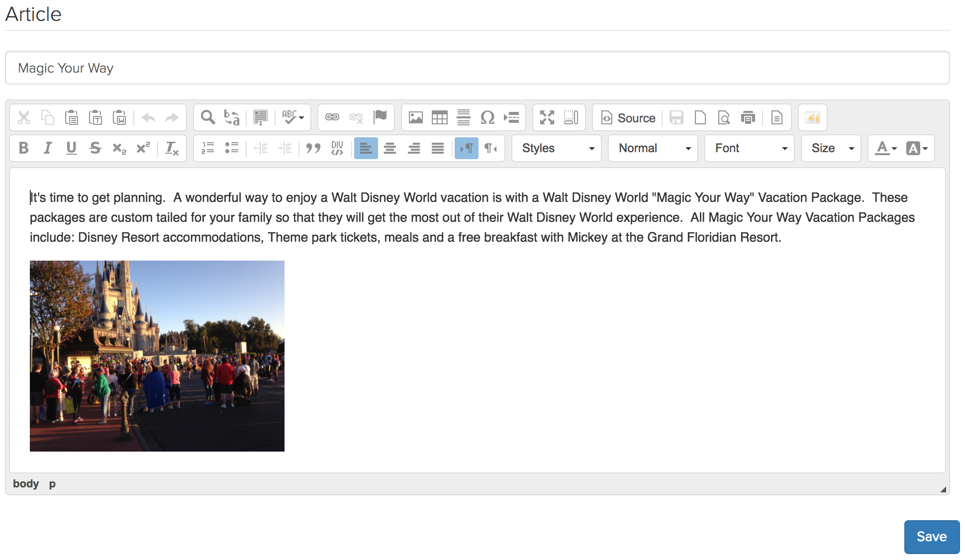Decrease indent of paragraph

(261, 148)
